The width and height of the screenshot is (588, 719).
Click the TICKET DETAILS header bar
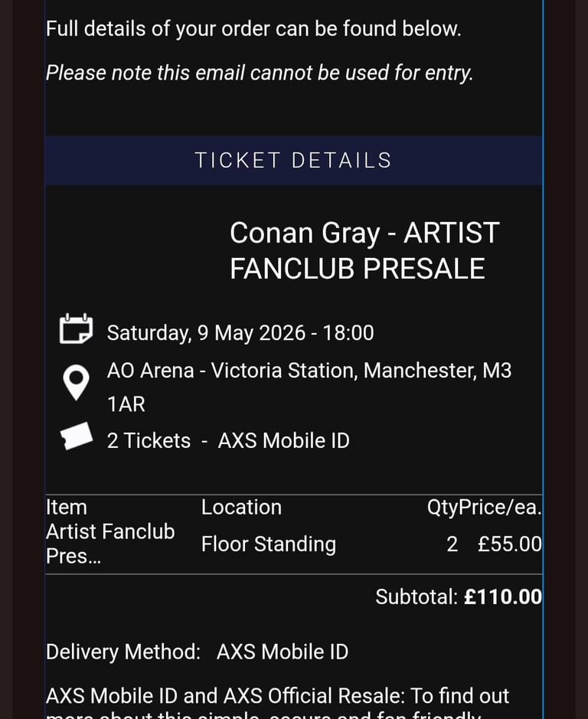[293, 161]
